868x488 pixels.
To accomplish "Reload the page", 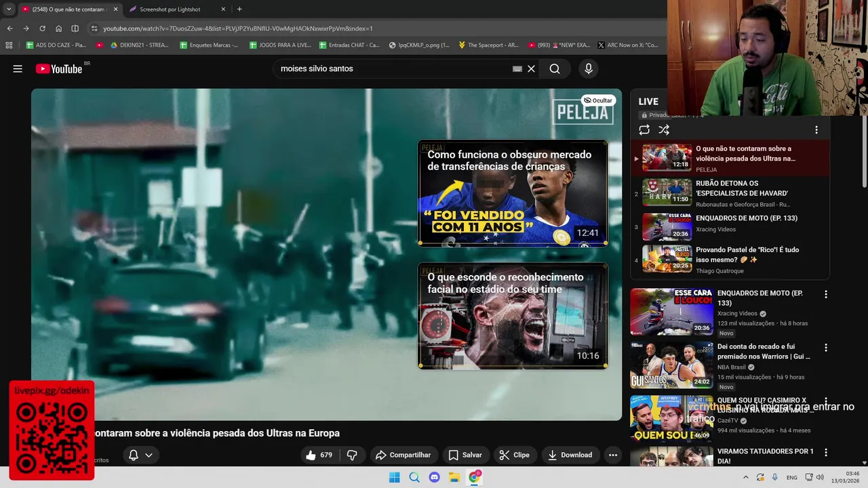I will point(42,28).
